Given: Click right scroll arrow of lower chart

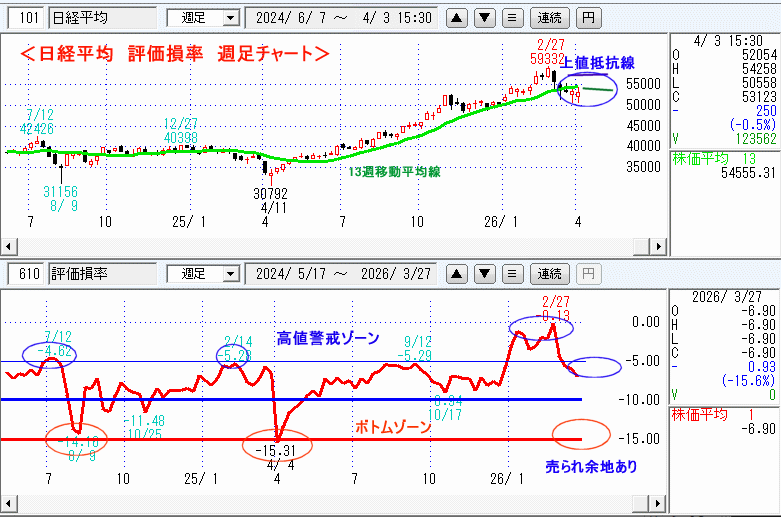Looking at the screenshot, I should pyautogui.click(x=658, y=503).
